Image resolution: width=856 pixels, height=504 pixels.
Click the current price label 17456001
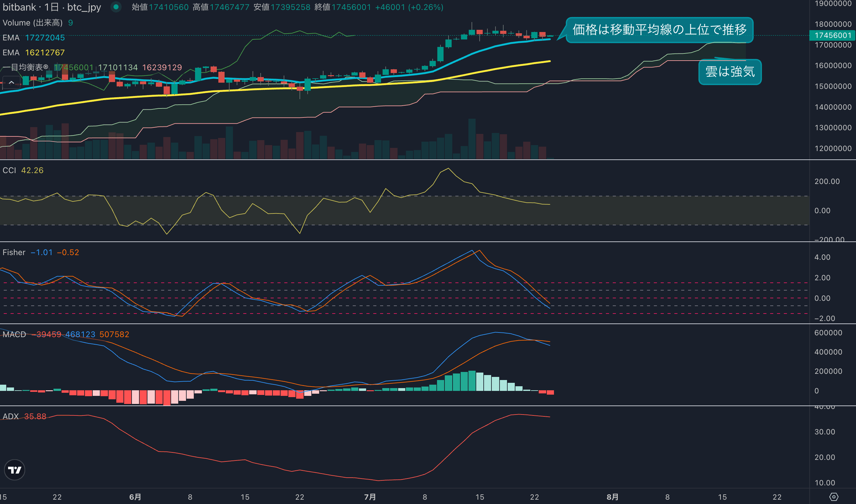[833, 35]
